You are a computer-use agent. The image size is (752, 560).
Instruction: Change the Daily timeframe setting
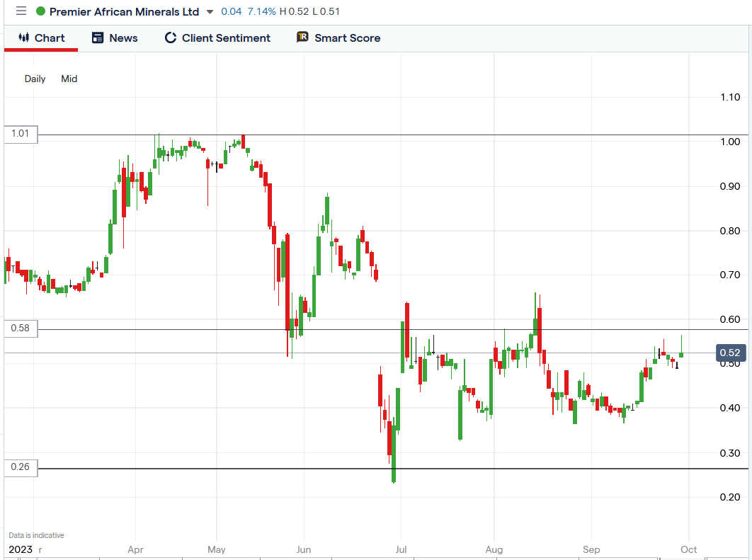tap(35, 79)
